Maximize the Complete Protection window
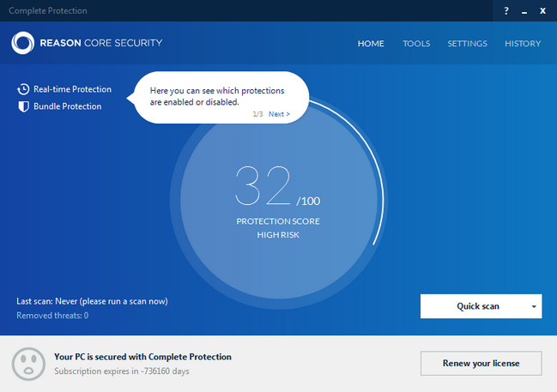 [x=524, y=10]
